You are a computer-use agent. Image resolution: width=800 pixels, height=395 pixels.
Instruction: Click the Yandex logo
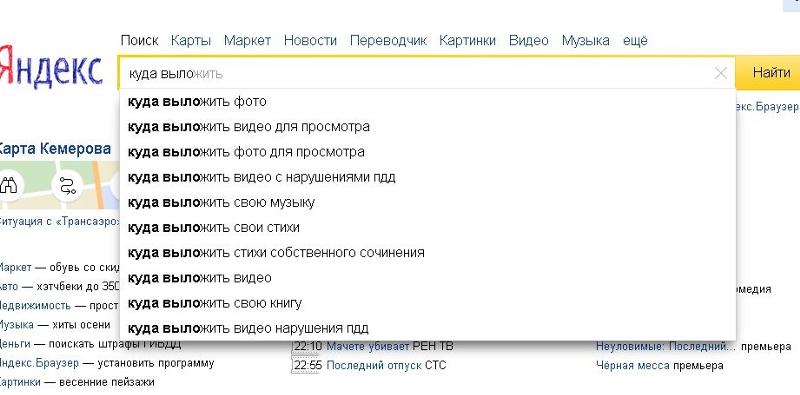click(51, 67)
